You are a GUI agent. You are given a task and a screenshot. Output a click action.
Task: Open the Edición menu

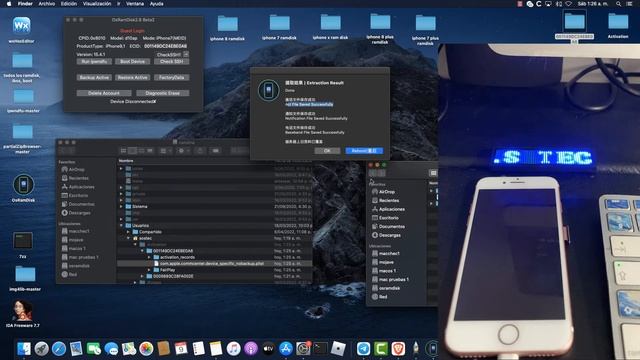(x=69, y=4)
